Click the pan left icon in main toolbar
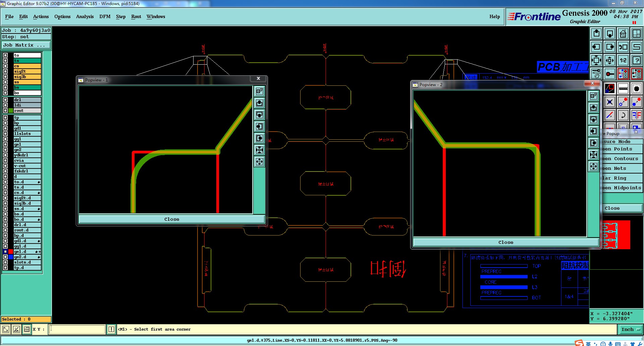Image resolution: width=644 pixels, height=346 pixels. coord(596,47)
